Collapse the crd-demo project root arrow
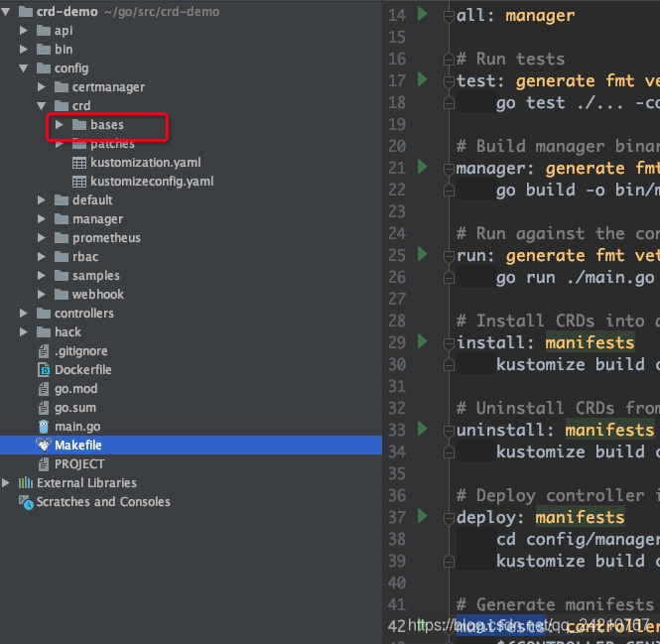 click(6, 12)
